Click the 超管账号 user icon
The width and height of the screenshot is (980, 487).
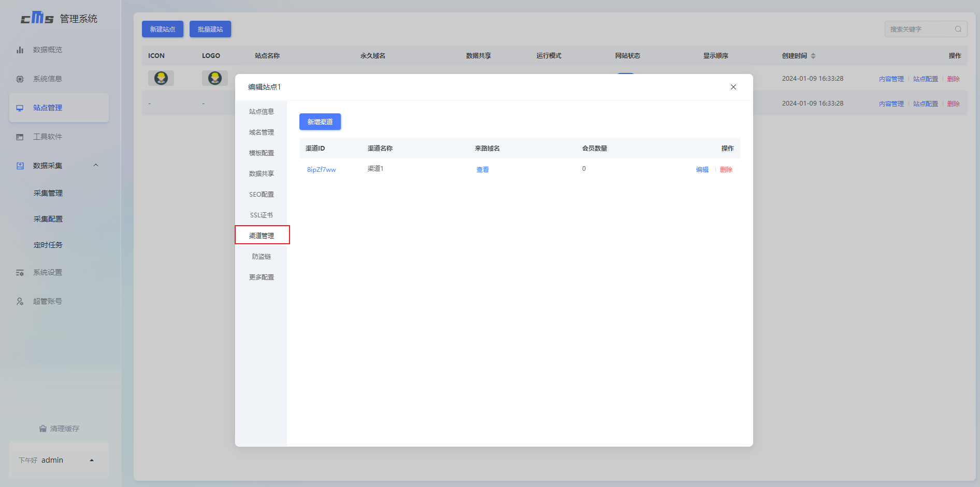tap(20, 302)
